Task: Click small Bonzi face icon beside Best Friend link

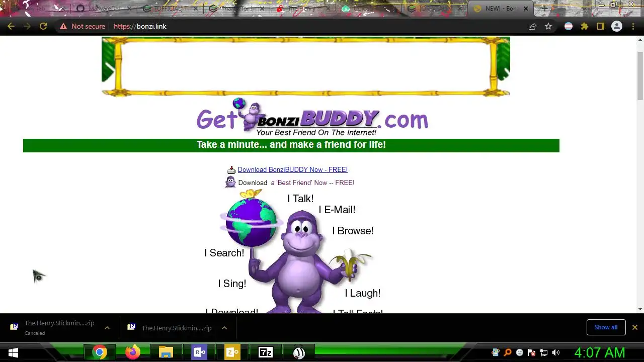Action: point(230,182)
